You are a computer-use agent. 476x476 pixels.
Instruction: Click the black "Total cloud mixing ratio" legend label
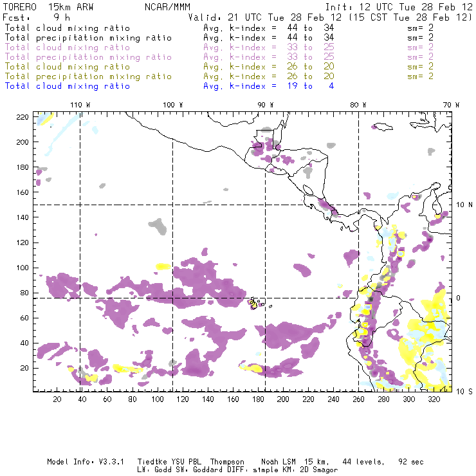[x=68, y=28]
